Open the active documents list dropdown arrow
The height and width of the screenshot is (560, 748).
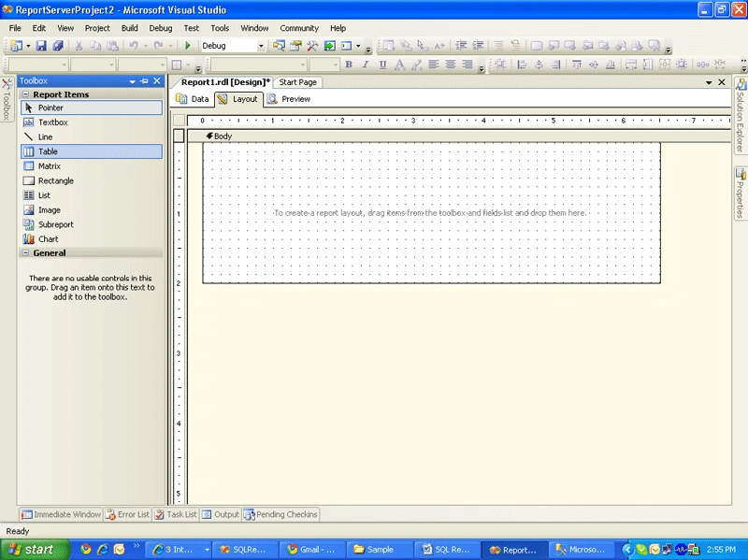pos(709,82)
